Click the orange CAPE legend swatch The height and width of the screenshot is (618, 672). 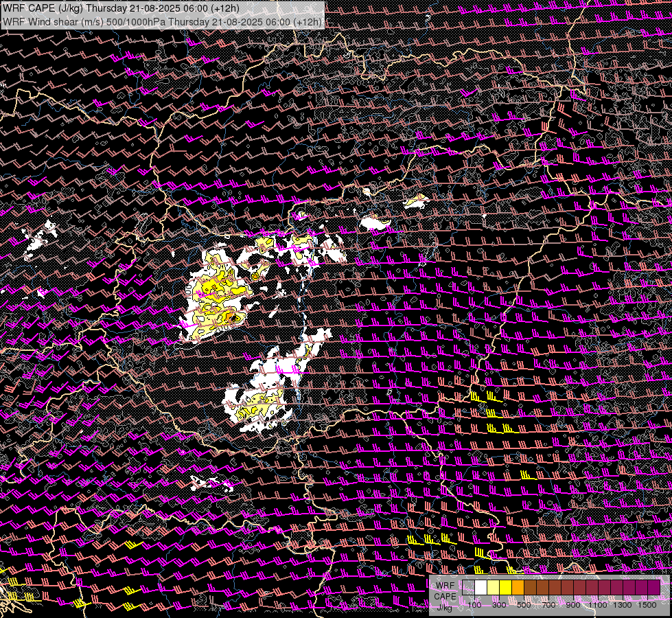pos(518,588)
